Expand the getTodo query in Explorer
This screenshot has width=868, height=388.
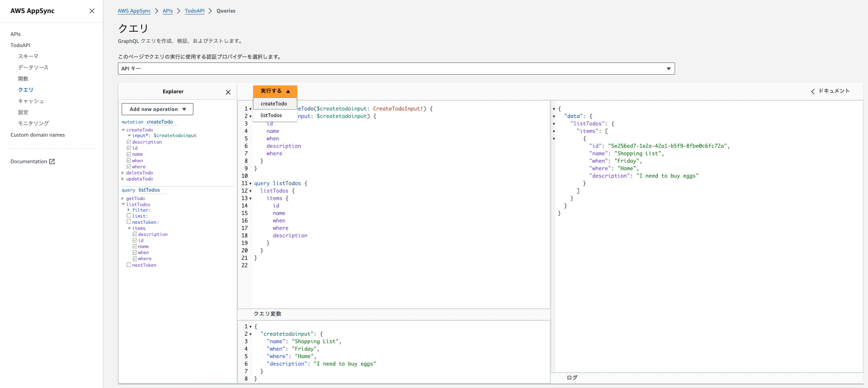(x=123, y=199)
